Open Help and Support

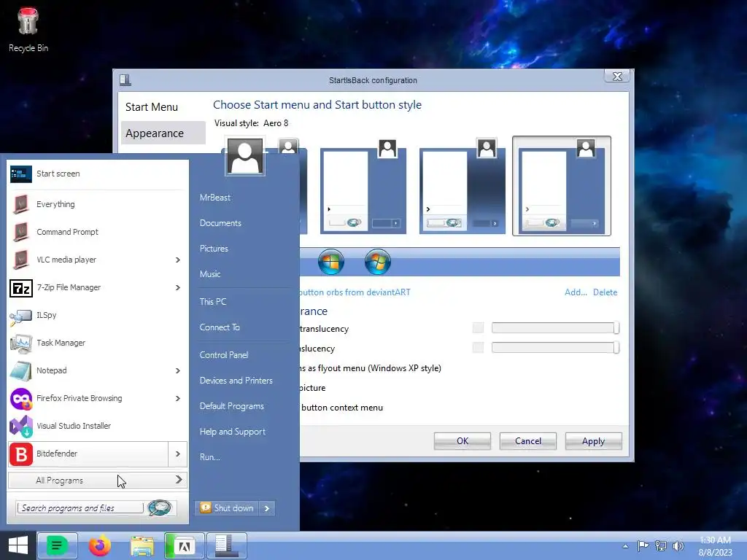pos(233,432)
